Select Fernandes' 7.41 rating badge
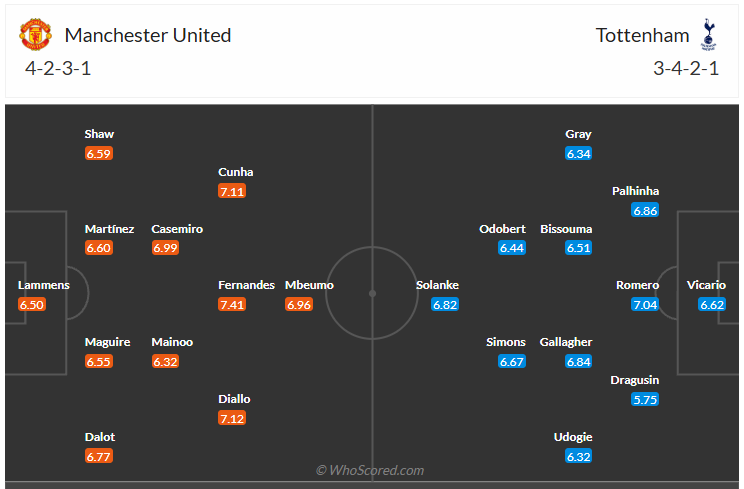 (x=232, y=304)
